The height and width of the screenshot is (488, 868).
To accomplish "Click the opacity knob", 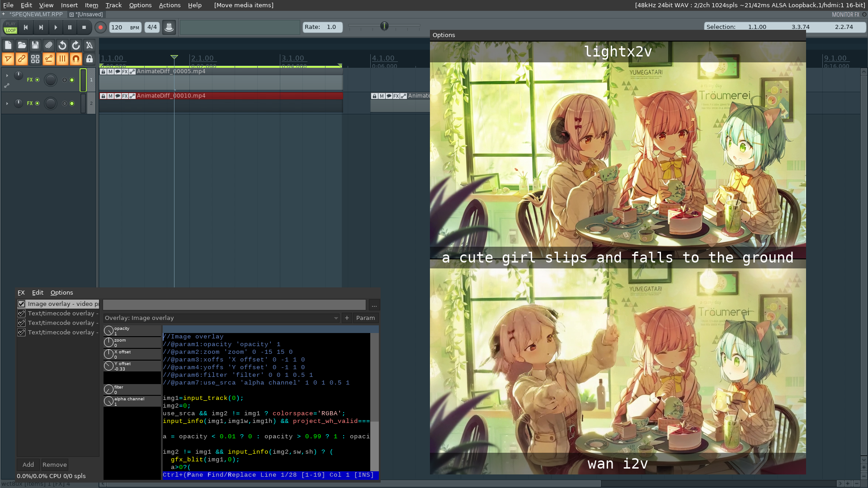I will (109, 331).
